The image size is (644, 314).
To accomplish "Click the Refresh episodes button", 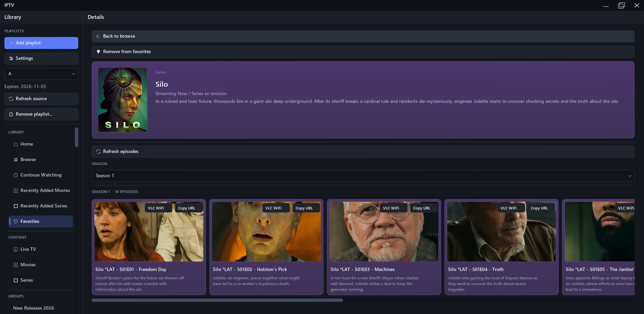I will pyautogui.click(x=363, y=152).
